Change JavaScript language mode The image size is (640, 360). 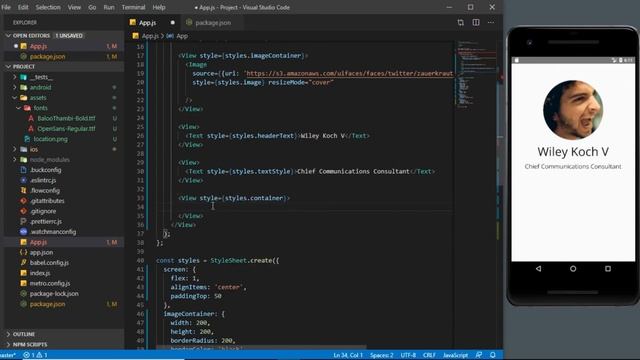456,355
